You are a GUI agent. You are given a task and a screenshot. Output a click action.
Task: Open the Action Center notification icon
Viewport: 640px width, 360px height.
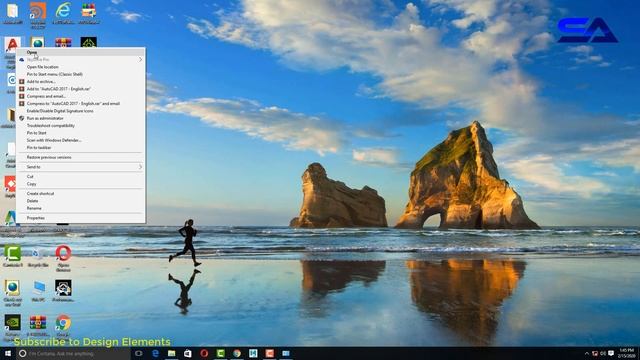click(611, 353)
